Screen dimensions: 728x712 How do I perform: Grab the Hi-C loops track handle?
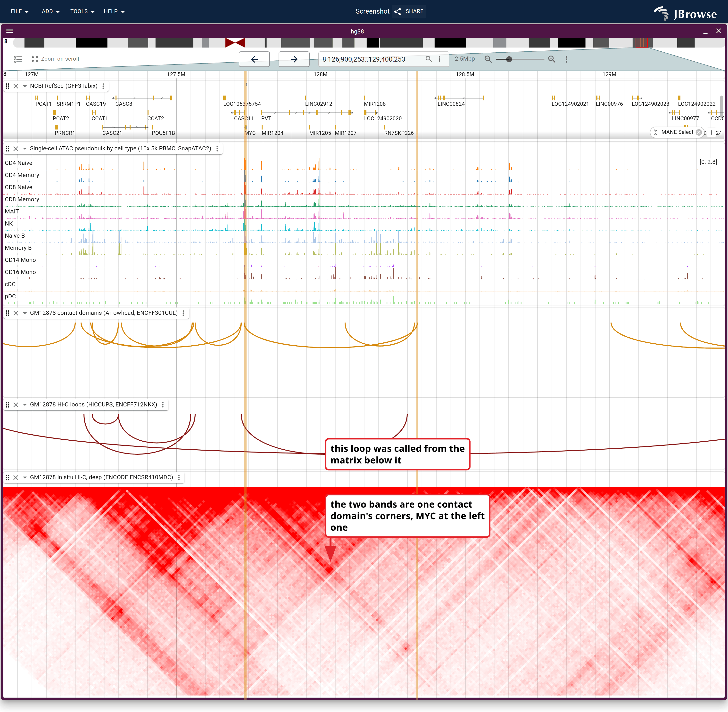click(8, 405)
